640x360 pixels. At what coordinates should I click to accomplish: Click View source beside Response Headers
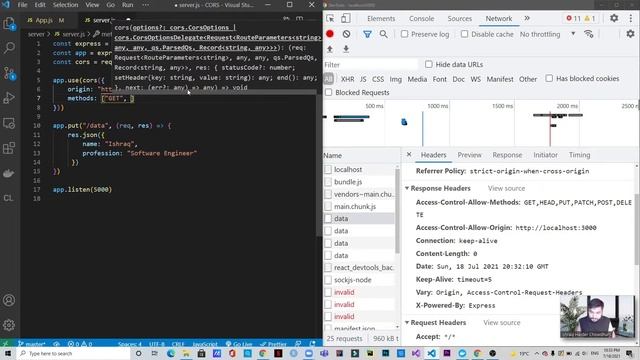(x=506, y=188)
